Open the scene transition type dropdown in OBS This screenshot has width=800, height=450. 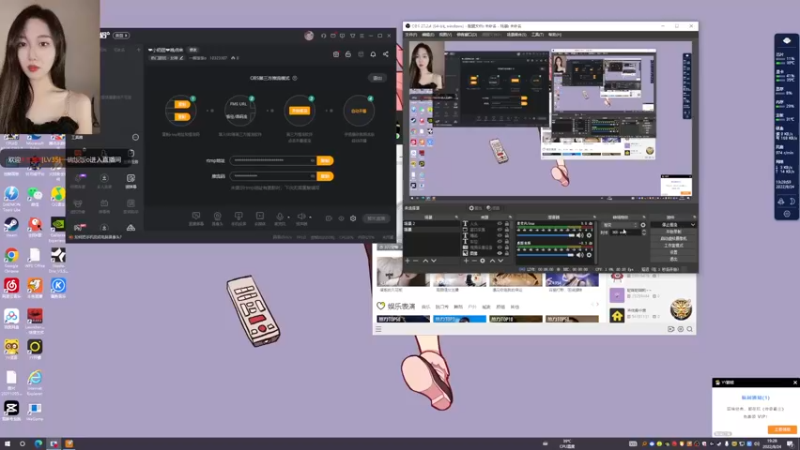[x=620, y=225]
